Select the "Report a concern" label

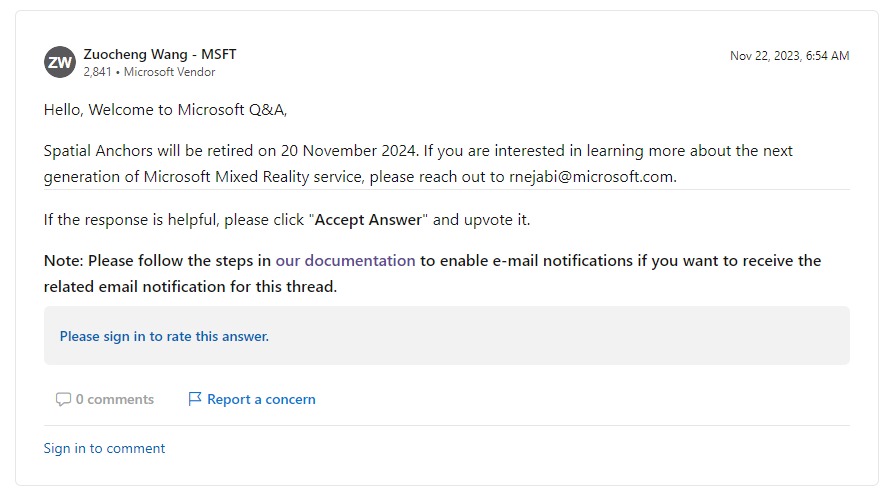261,399
